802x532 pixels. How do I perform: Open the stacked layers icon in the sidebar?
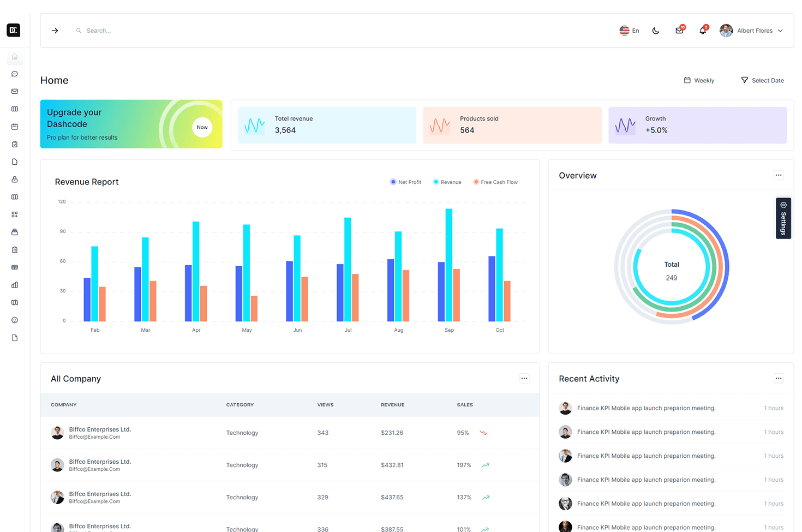pyautogui.click(x=15, y=232)
